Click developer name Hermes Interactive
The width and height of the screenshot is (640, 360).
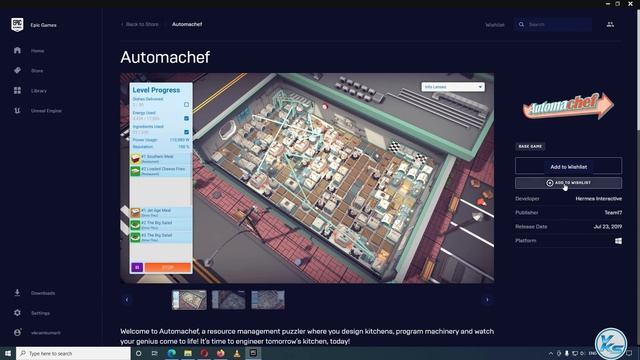point(598,199)
